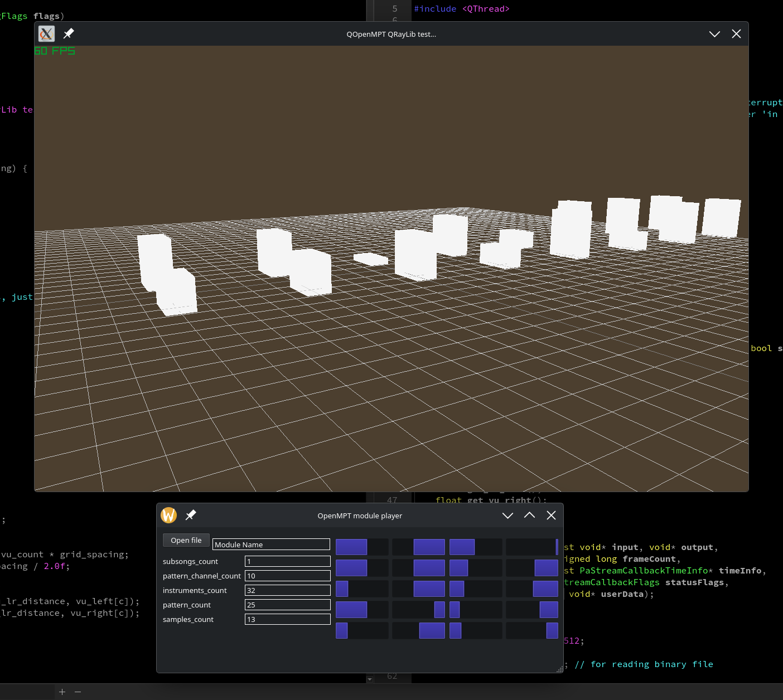Screen dimensions: 783x700
Task: Focus the pattern_count field showing 25
Action: (287, 605)
